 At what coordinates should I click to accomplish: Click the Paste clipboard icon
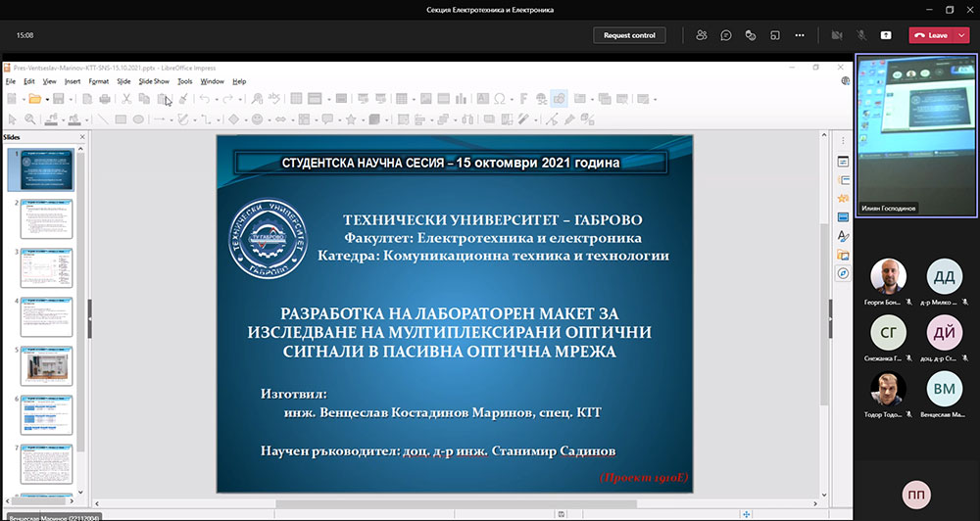[163, 99]
